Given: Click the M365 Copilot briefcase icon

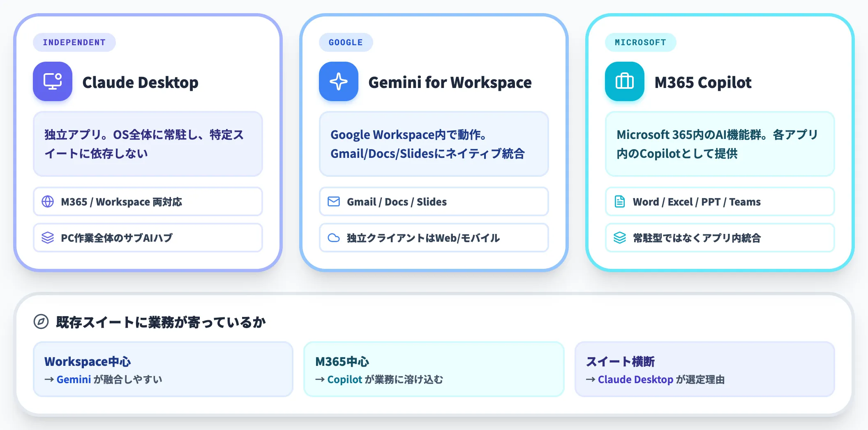Looking at the screenshot, I should pos(625,81).
